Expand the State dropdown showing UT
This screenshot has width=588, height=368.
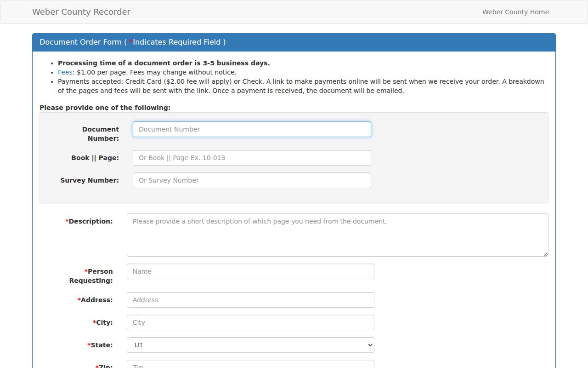tap(250, 345)
